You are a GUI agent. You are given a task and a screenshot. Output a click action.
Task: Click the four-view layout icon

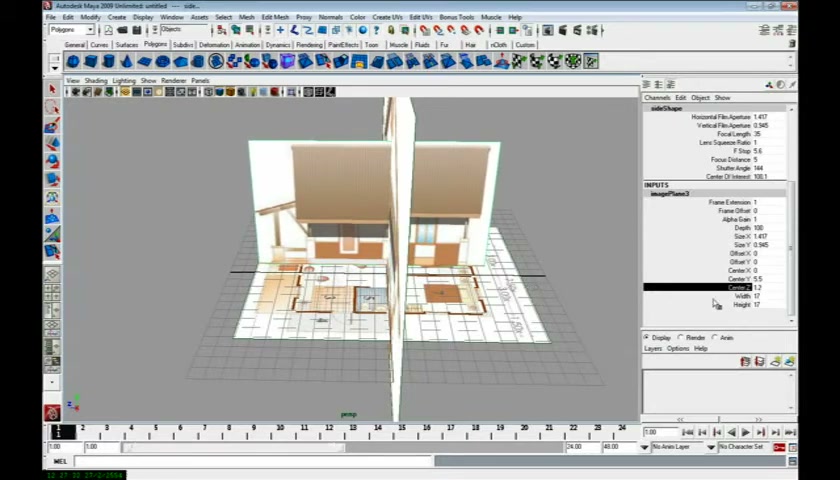pos(52,292)
